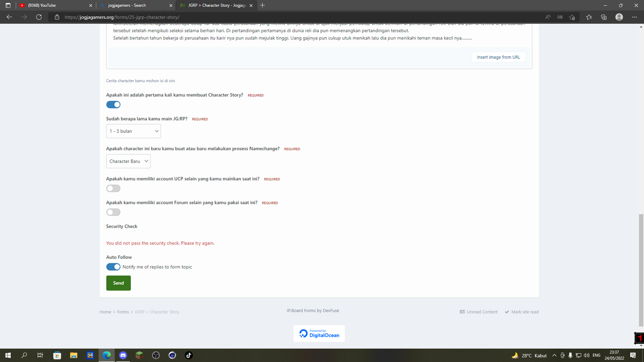Launch Minecraft from the taskbar
The image size is (644, 362).
(139, 355)
